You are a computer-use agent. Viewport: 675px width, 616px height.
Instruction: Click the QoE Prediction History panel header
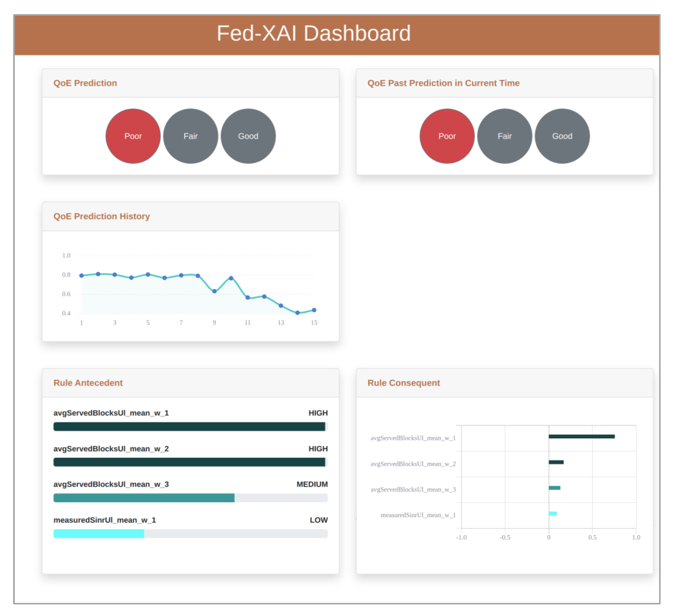101,216
